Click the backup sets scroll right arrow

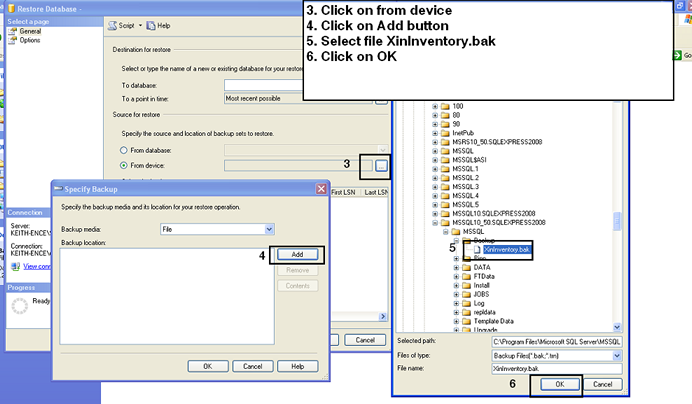383,316
